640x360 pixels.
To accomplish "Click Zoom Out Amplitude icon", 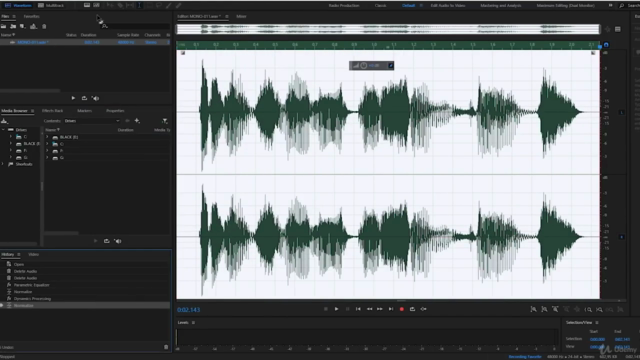I will (x=544, y=309).
